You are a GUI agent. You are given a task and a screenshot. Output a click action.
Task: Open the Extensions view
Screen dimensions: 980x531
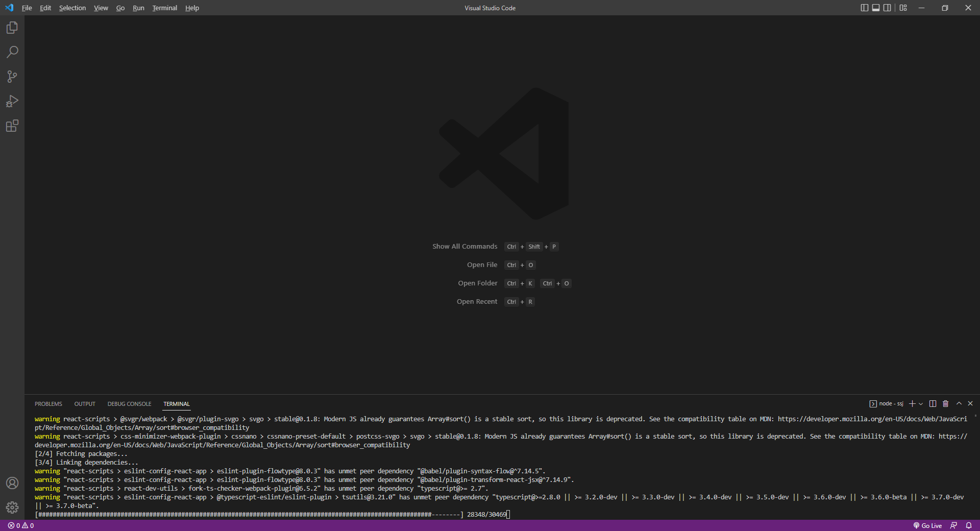point(12,126)
